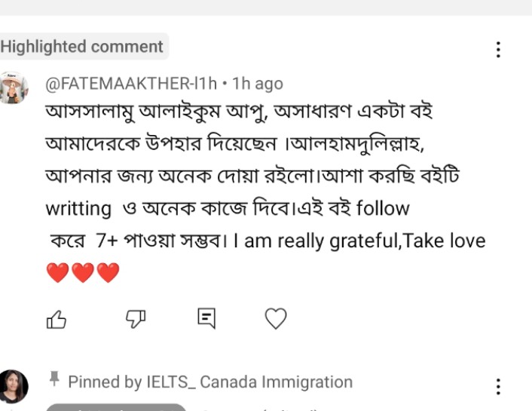
Task: Heart the comment by FATEMAAKTHER
Action: point(276,319)
